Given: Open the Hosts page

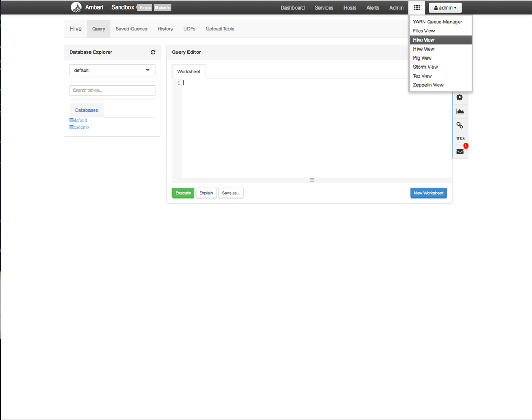Looking at the screenshot, I should 350,7.
